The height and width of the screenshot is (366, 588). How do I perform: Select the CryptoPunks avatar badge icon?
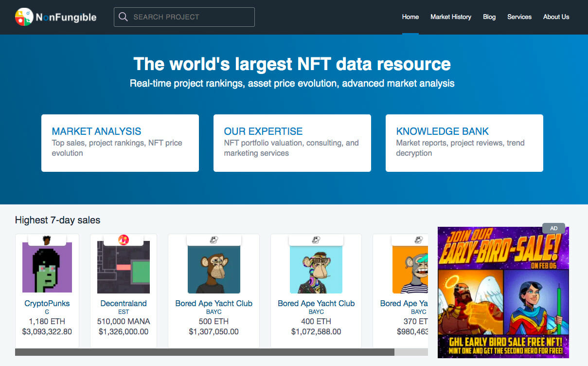47,238
